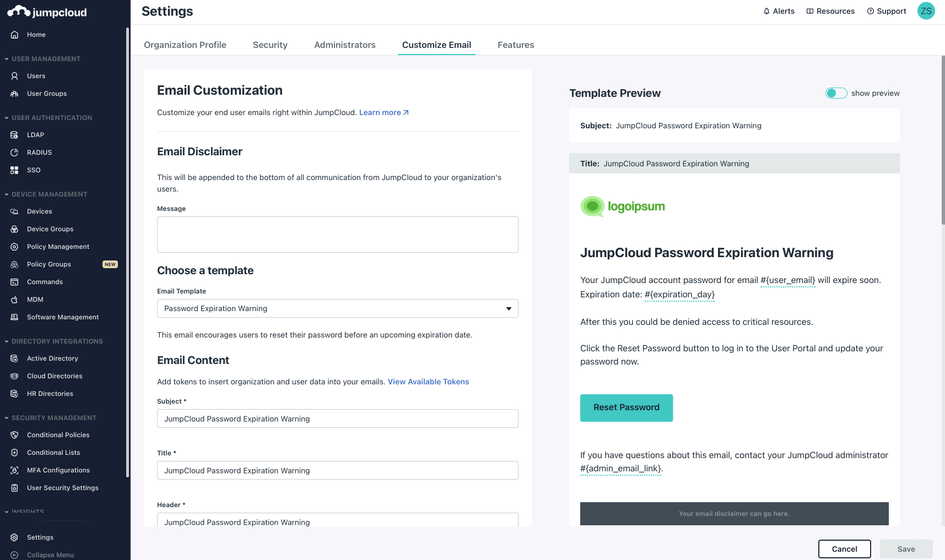Select the Customize Email tab
The width and height of the screenshot is (945, 560).
(436, 45)
